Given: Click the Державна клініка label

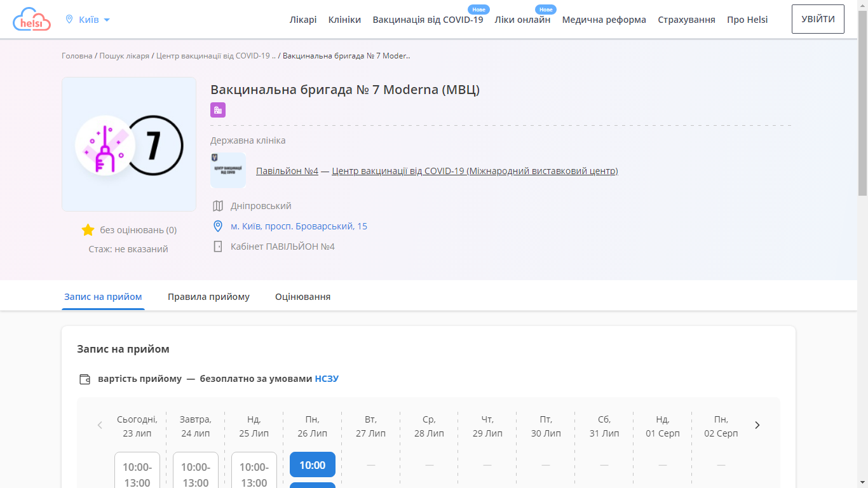Looking at the screenshot, I should [x=248, y=140].
